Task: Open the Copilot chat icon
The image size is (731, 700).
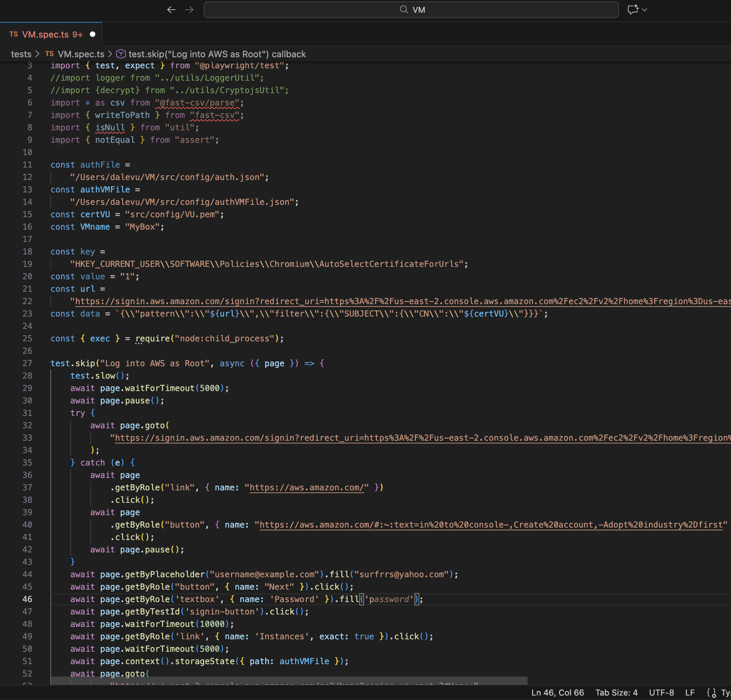Action: point(632,10)
